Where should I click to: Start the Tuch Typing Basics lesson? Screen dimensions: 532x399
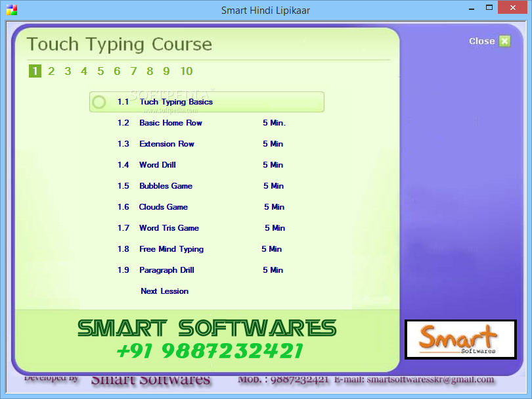176,102
